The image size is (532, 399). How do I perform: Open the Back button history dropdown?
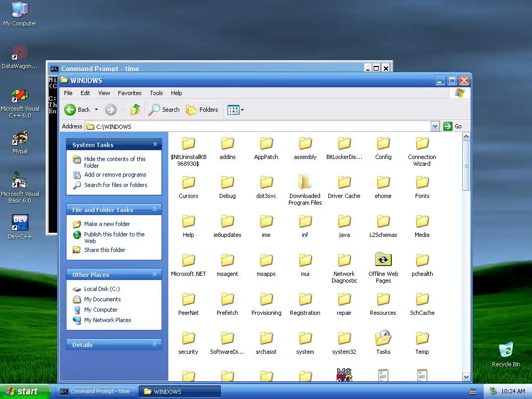click(96, 110)
